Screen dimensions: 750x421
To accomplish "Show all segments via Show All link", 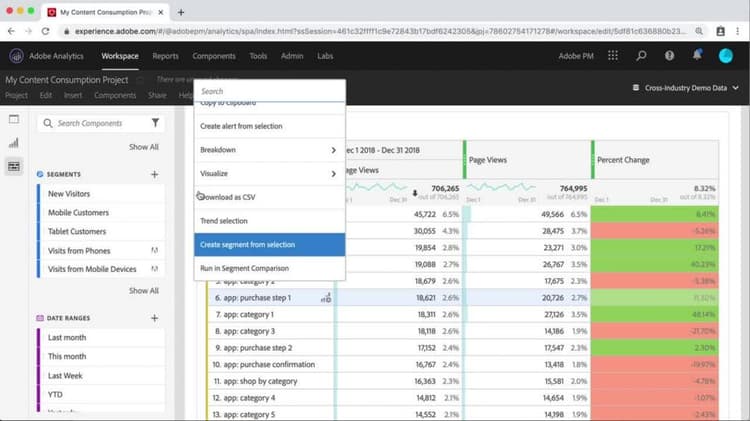I will 143,290.
